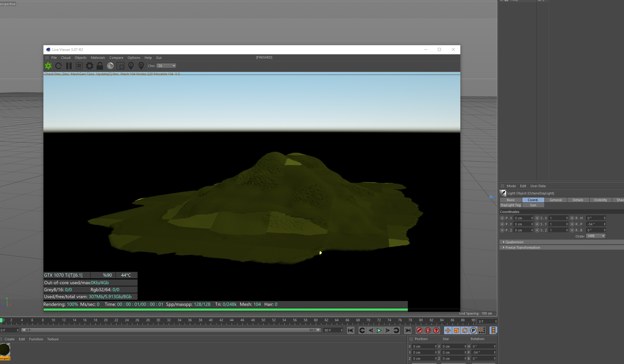This screenshot has width=624, height=364.
Task: Step forward one frame
Action: tap(387, 330)
